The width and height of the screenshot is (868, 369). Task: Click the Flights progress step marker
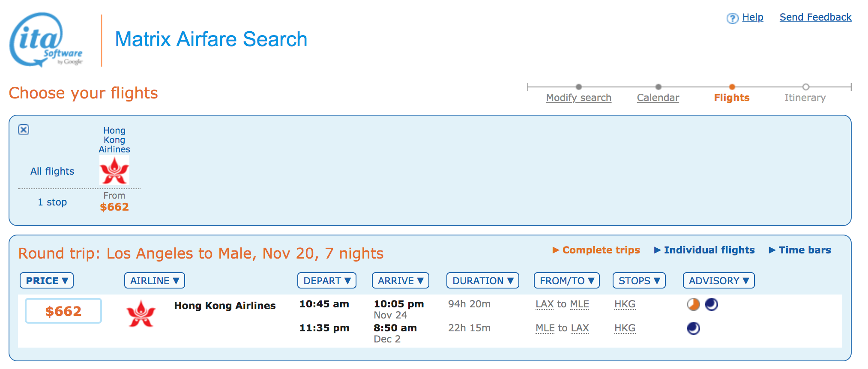pos(732,87)
